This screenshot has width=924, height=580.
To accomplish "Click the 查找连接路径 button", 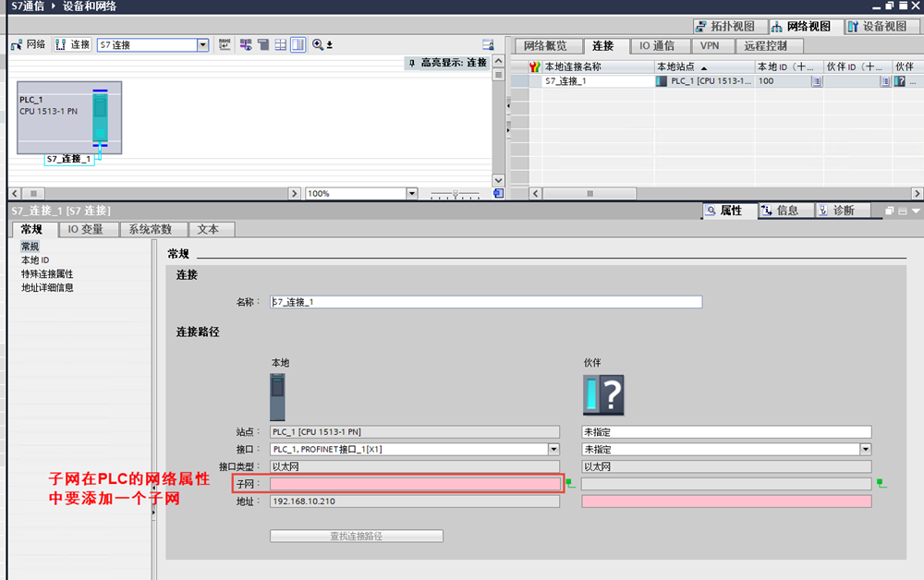I will click(x=356, y=537).
